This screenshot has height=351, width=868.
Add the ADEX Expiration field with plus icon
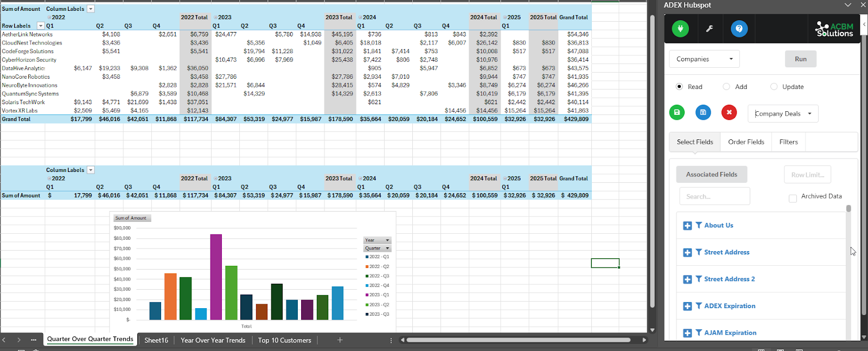coord(687,306)
